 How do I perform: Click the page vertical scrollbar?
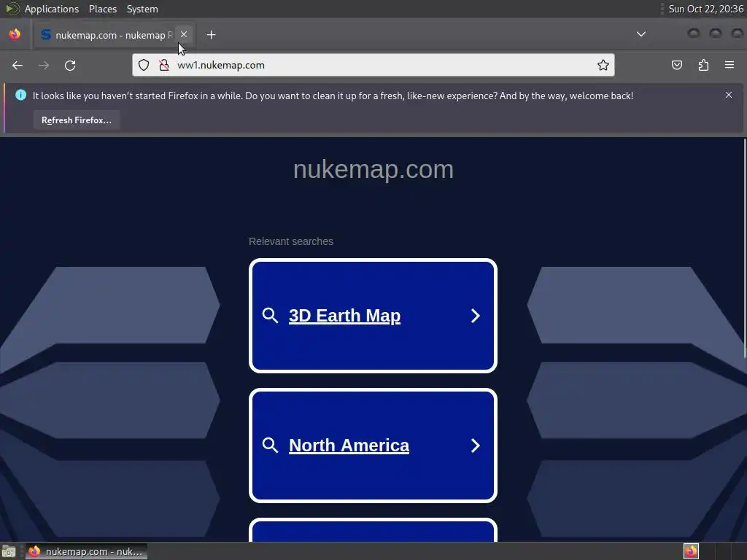(x=745, y=248)
